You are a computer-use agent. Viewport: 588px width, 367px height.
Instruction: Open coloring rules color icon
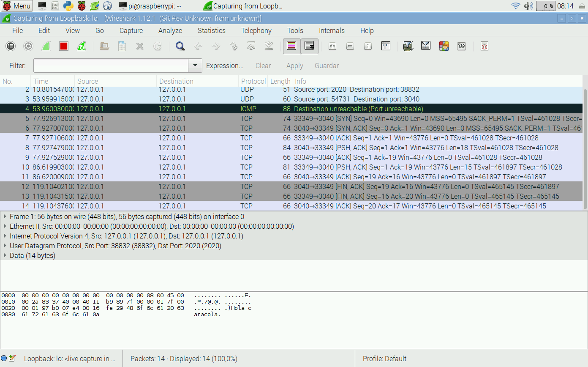pos(444,47)
